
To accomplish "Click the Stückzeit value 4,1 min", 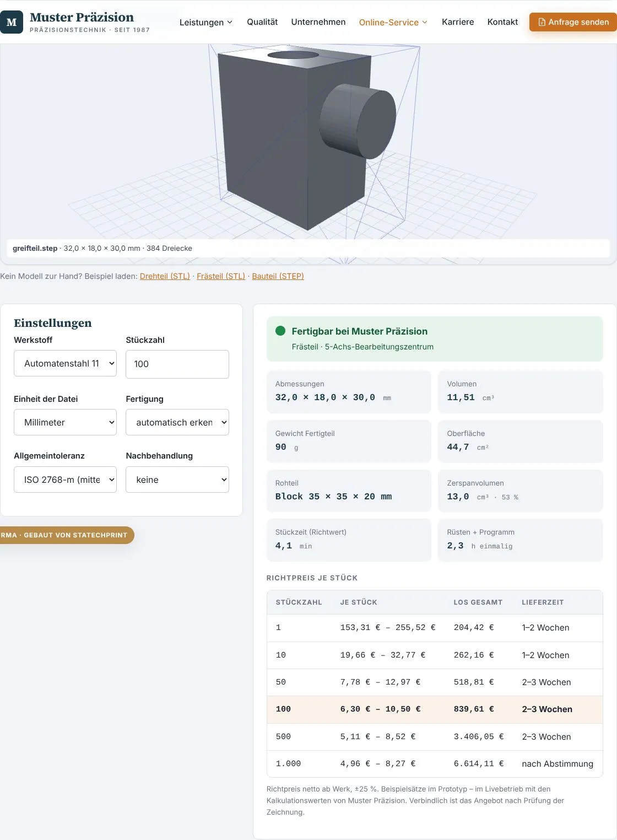I will tap(294, 546).
